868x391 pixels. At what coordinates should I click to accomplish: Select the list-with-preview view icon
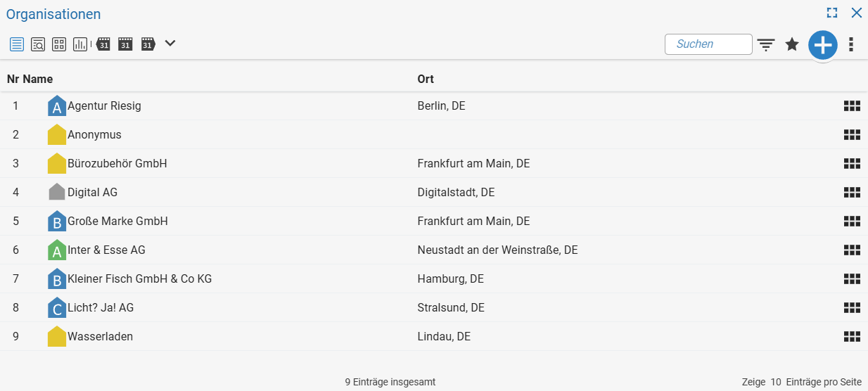point(38,44)
